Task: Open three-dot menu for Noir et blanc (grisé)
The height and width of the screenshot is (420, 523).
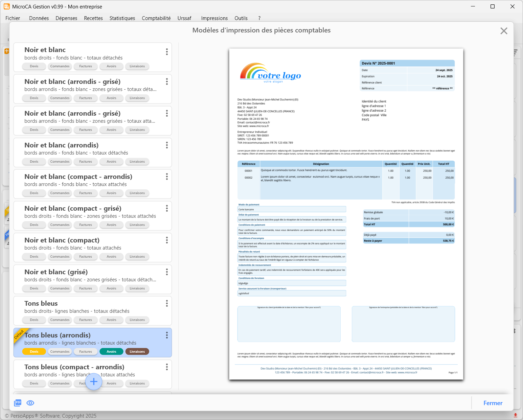Action: click(167, 272)
